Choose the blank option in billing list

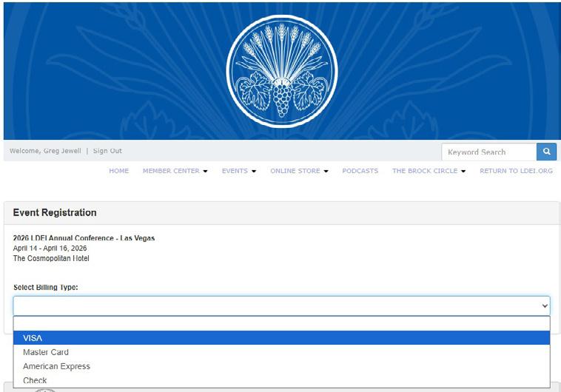[281, 324]
